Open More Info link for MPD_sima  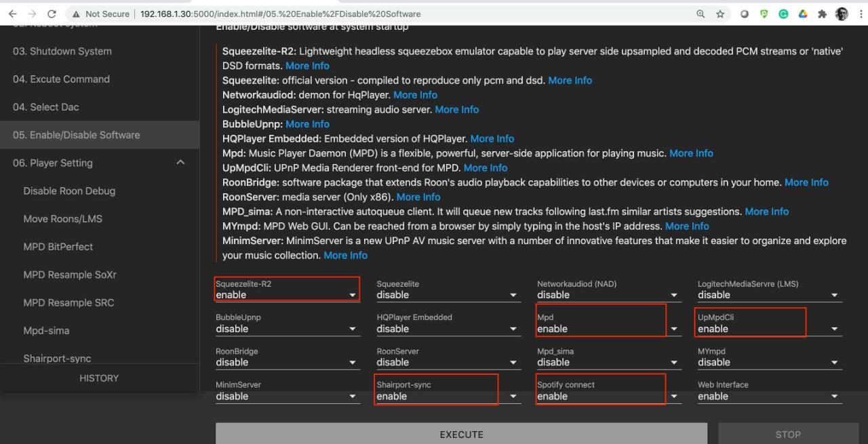(766, 211)
